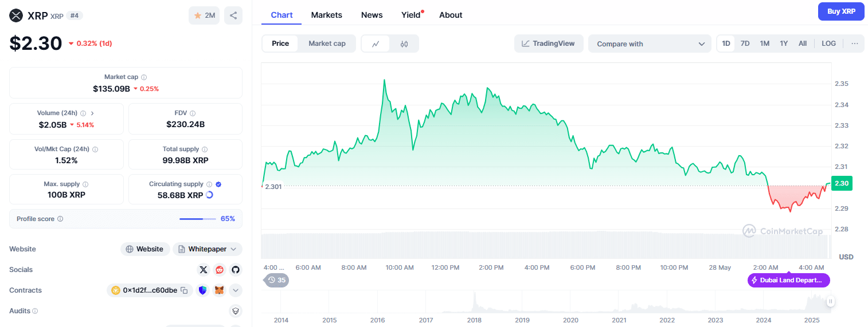Open the three-dots chart options menu
The image size is (868, 327).
tap(854, 44)
